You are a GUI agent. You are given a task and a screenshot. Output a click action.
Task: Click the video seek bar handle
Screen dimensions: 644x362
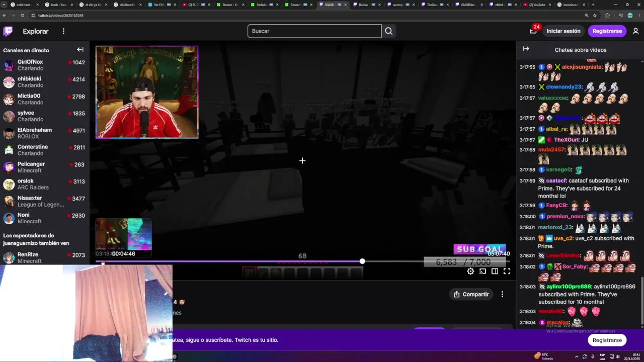click(362, 261)
